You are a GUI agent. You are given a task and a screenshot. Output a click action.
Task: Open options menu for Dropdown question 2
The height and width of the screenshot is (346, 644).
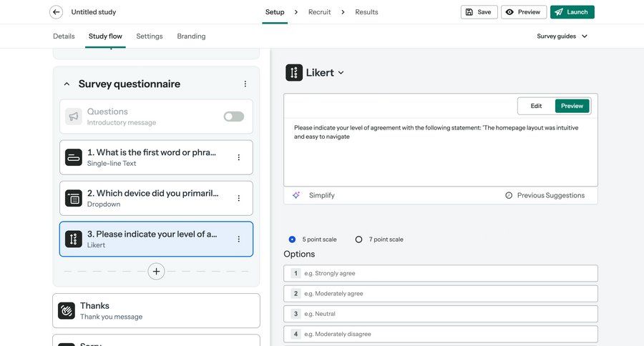pos(239,198)
